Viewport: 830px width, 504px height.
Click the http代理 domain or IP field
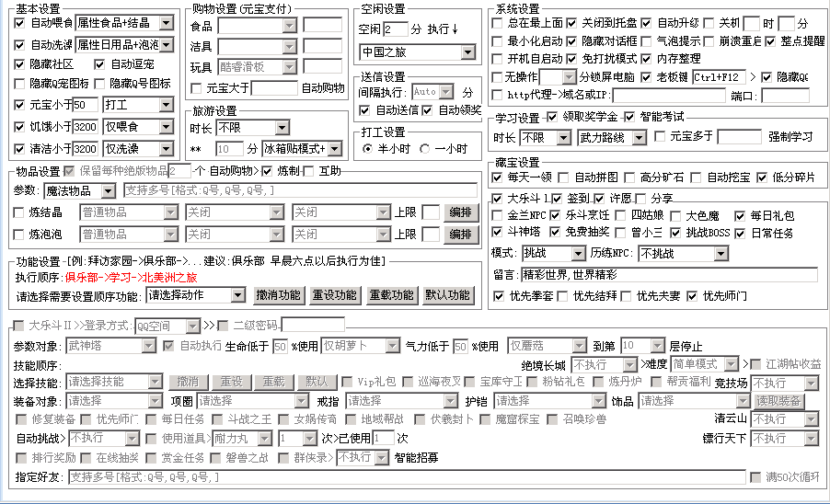pos(669,96)
